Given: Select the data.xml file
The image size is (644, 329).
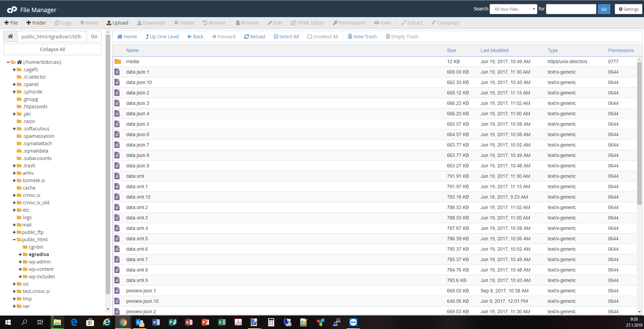Looking at the screenshot, I should coord(375,176).
